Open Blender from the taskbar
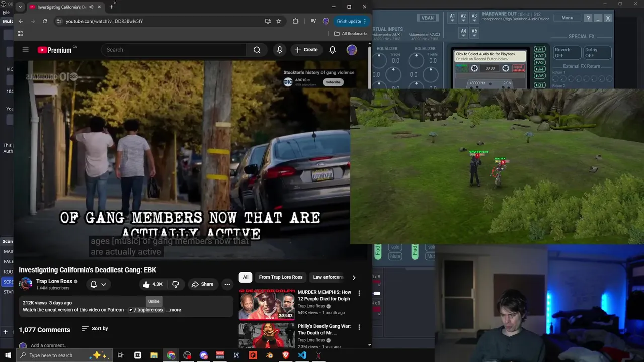Image resolution: width=644 pixels, height=362 pixels. coord(269,355)
